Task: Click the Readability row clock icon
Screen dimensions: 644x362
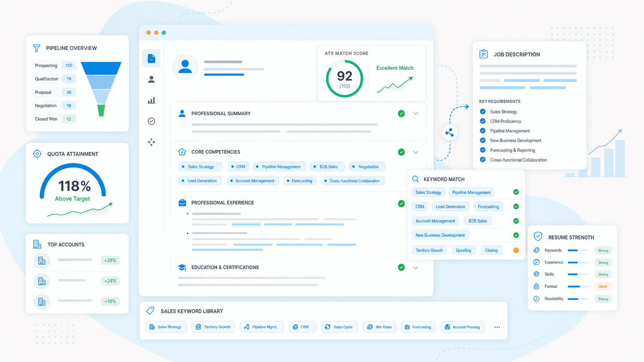Action: 536,299
